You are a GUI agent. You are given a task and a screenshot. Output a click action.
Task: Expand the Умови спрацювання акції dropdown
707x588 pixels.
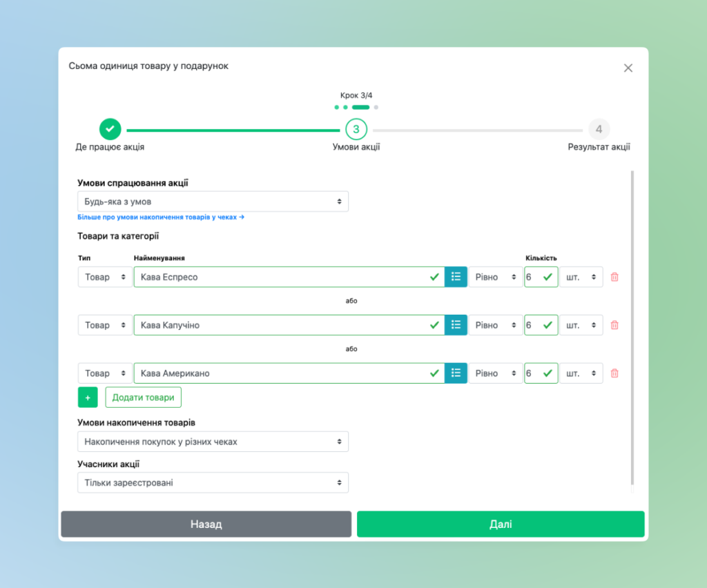tap(213, 202)
